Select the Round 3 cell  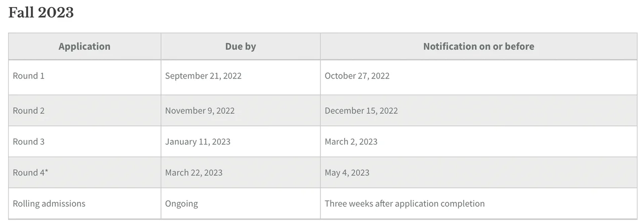pyautogui.click(x=29, y=142)
